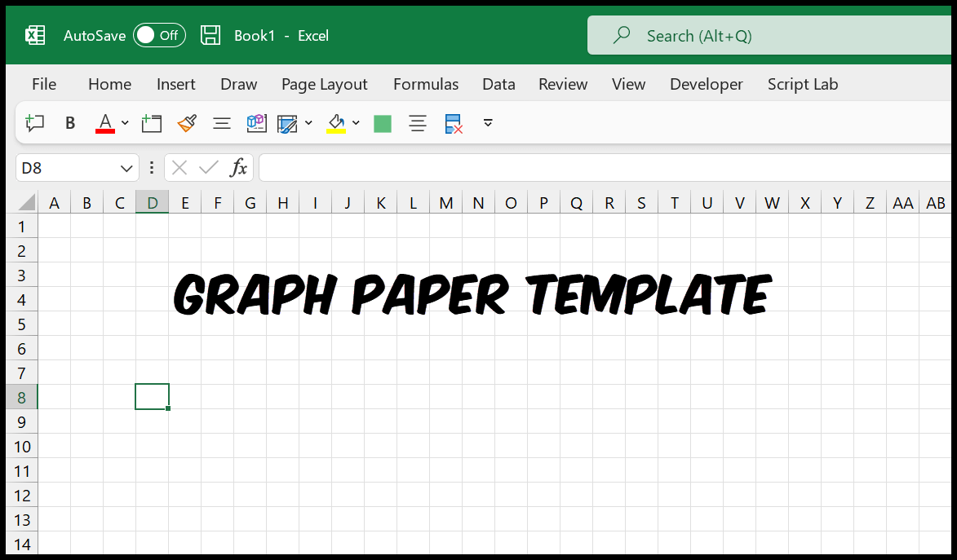Click the center text icon with four lines
The height and width of the screenshot is (560, 957).
[x=418, y=123]
